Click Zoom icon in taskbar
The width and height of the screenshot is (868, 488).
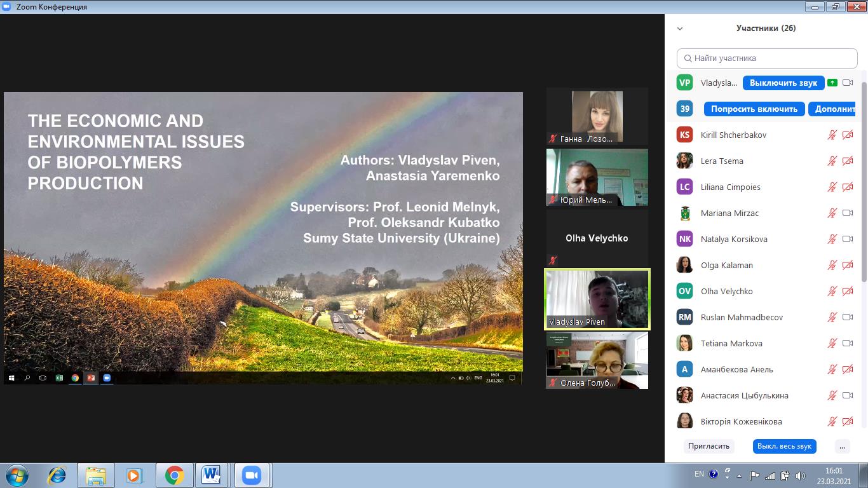[252, 475]
